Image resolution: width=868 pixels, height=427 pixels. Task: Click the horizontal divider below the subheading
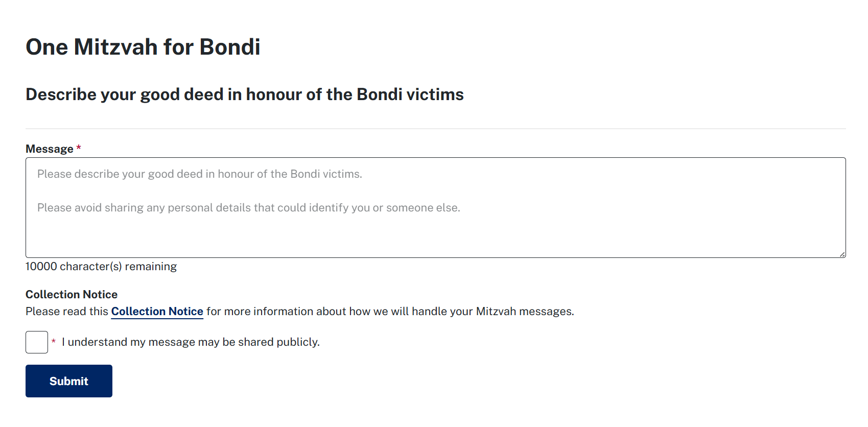point(434,127)
